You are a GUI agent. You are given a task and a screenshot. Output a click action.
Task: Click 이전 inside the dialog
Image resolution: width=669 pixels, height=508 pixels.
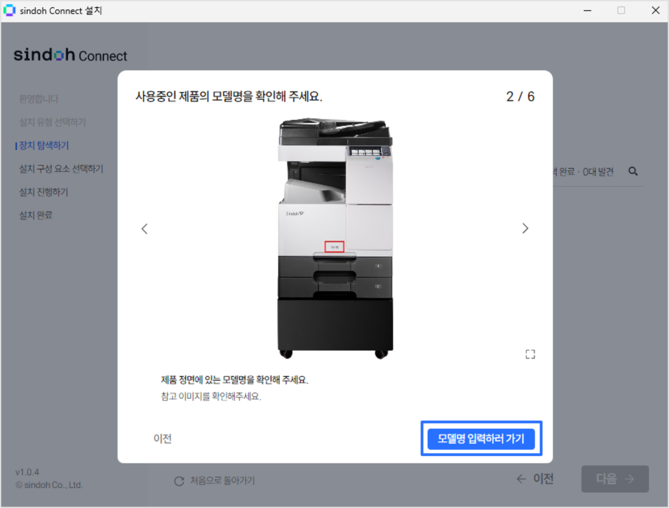point(162,438)
